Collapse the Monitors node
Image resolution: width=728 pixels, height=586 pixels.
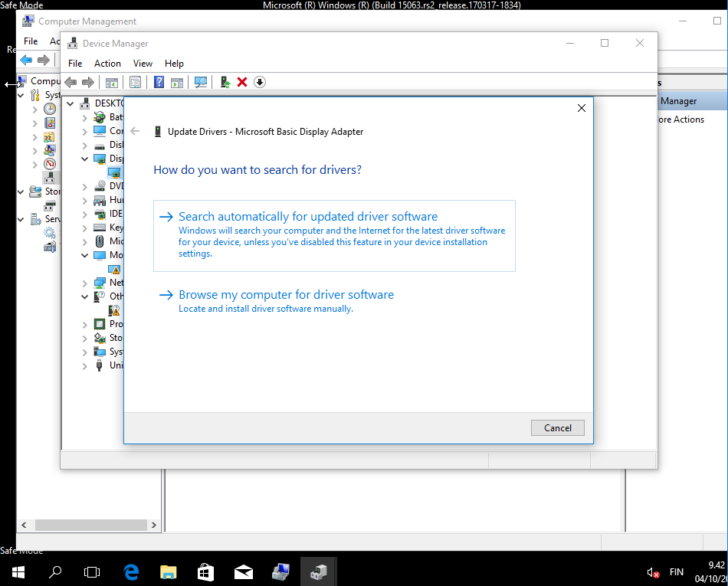click(x=84, y=255)
